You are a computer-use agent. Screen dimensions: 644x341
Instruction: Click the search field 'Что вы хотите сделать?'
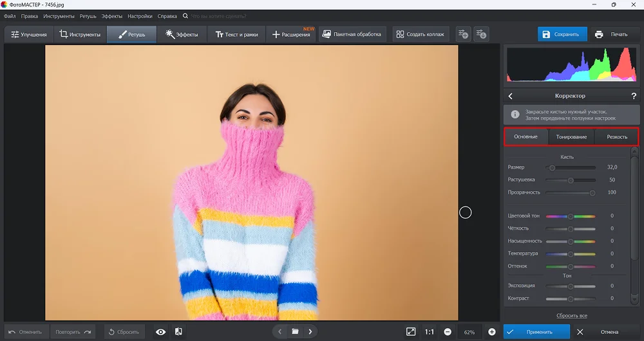(x=219, y=16)
